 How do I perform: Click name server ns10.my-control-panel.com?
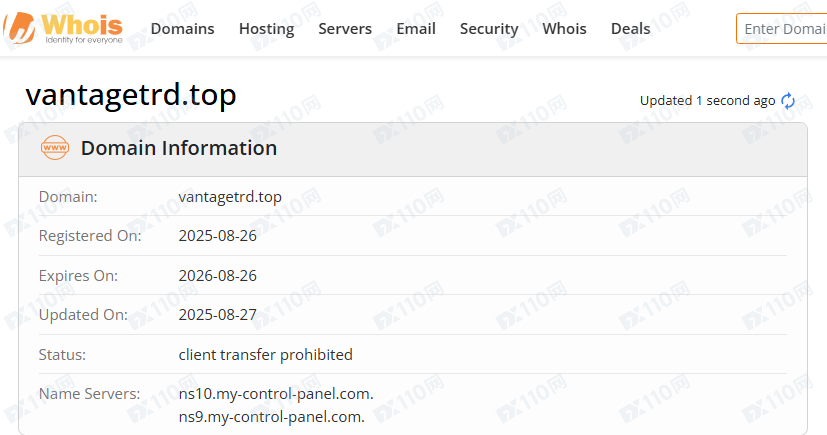coord(276,394)
